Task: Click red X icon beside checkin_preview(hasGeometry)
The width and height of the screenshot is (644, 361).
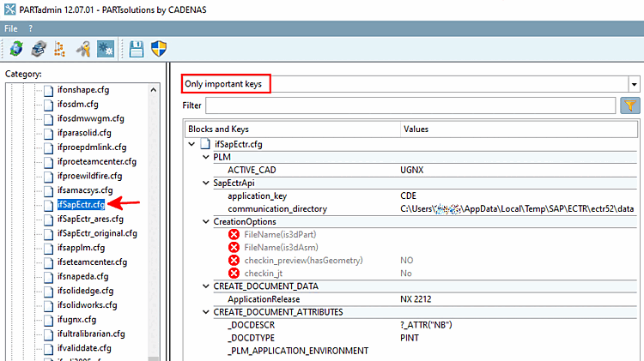Action: click(x=234, y=261)
